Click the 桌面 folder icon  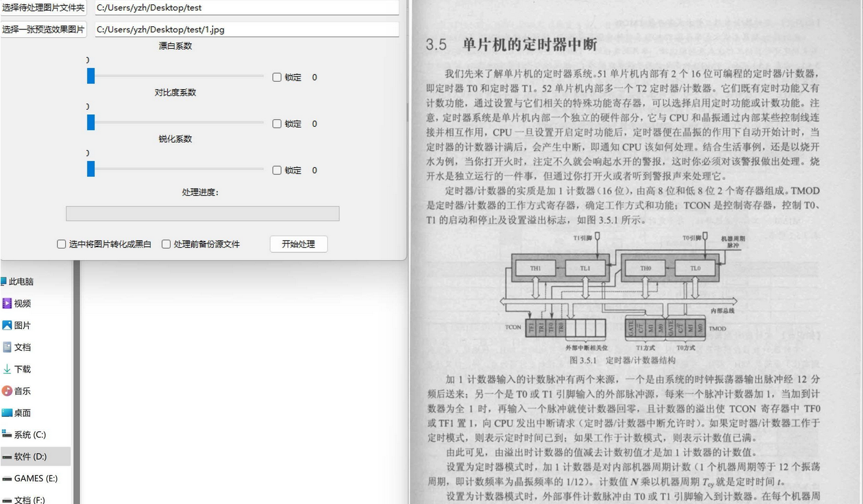(x=7, y=413)
